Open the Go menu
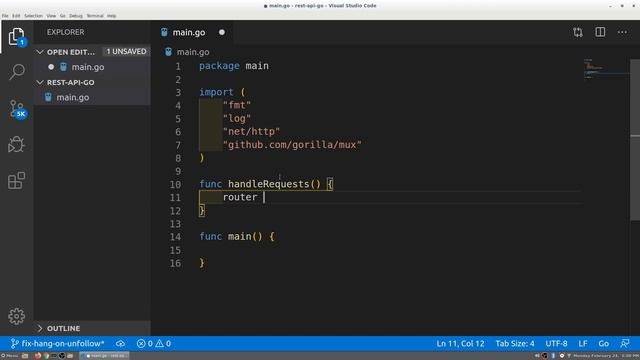Screen dimensions: 640x360 (x=62, y=16)
